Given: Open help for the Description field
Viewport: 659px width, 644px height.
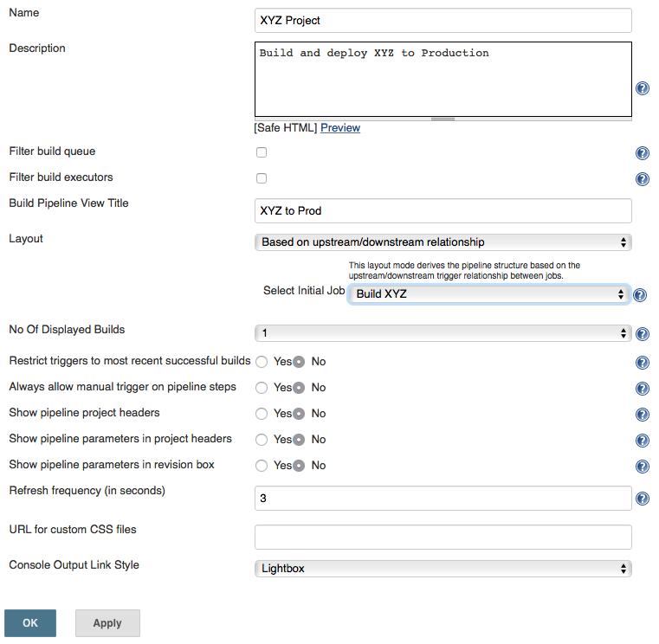Looking at the screenshot, I should pyautogui.click(x=643, y=88).
